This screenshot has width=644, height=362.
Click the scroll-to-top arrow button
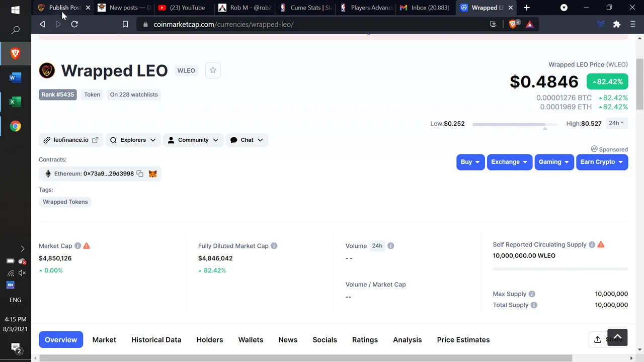[x=617, y=337]
